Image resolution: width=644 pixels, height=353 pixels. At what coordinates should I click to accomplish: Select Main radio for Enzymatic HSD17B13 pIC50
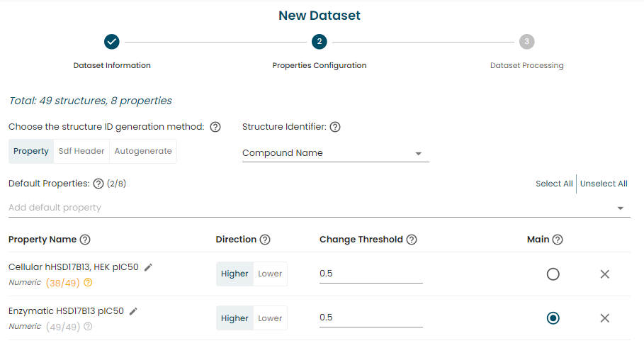tap(553, 318)
